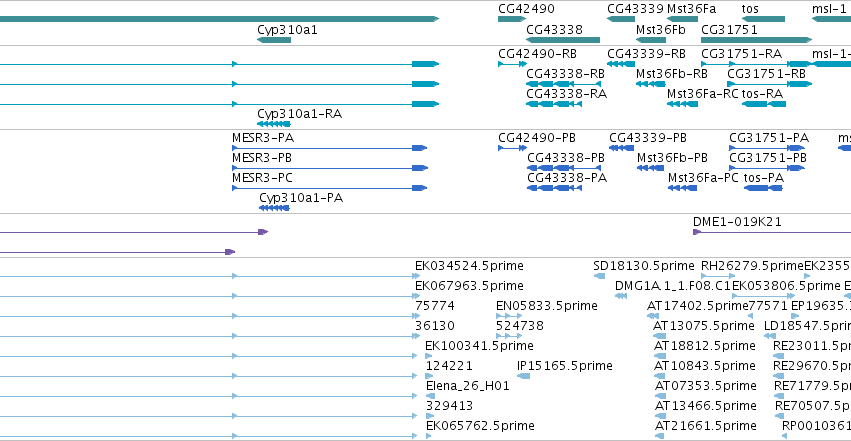Click the Cyp310a1-RA transcript label
The height and width of the screenshot is (441, 851).
point(300,114)
